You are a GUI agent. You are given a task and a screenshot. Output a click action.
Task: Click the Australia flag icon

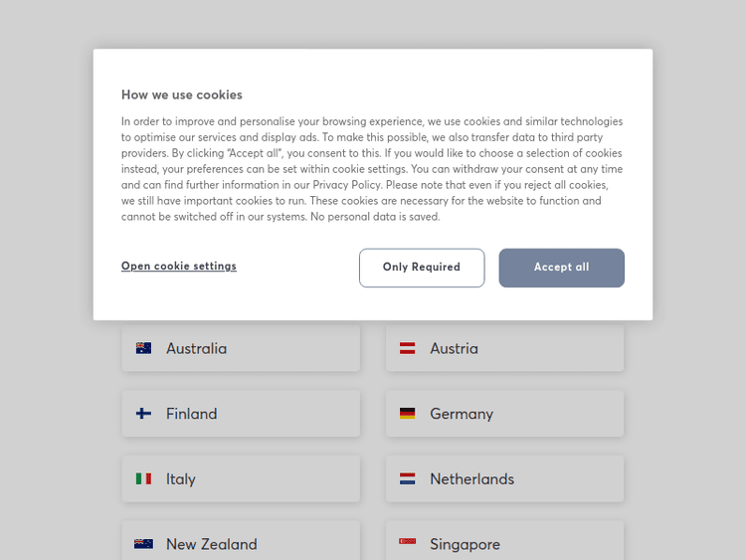(x=143, y=348)
